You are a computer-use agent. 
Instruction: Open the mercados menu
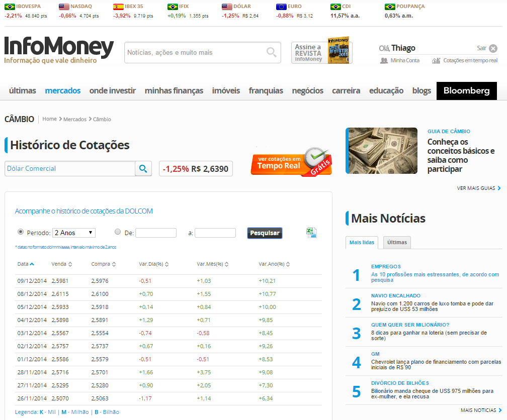pyautogui.click(x=63, y=91)
